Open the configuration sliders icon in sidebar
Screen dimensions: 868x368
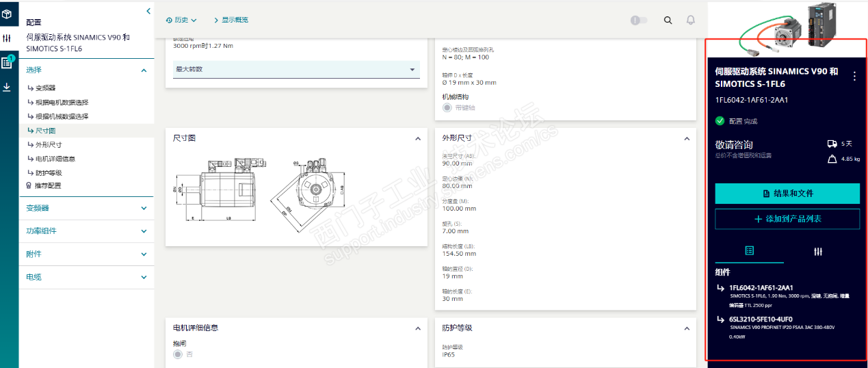(x=7, y=38)
